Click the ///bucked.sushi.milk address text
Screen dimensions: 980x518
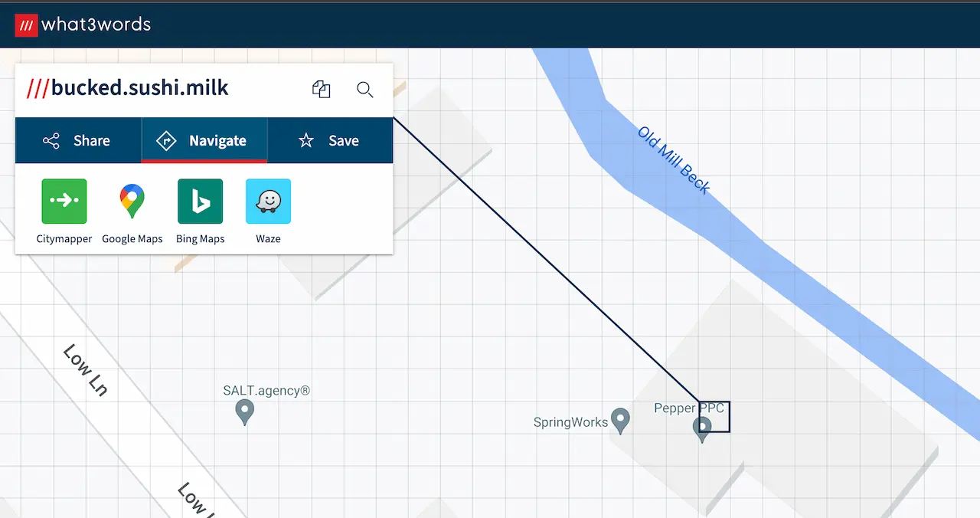128,87
